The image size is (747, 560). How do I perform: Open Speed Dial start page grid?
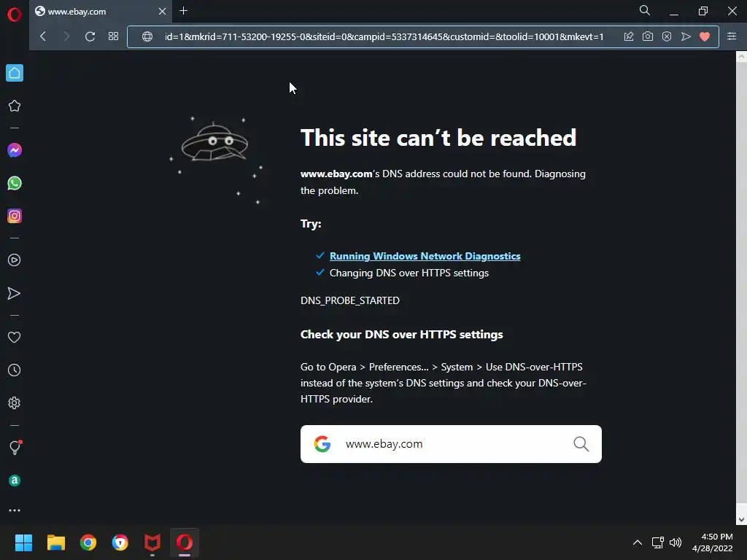coord(113,36)
